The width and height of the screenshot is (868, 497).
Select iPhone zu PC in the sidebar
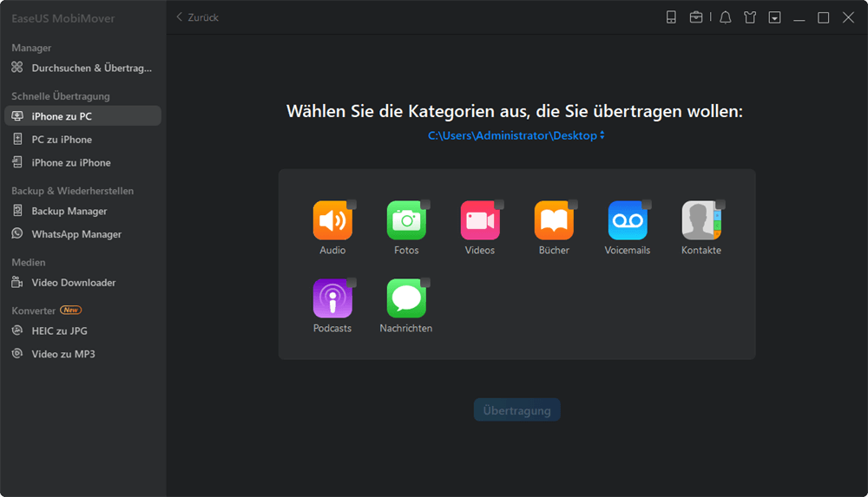click(82, 116)
